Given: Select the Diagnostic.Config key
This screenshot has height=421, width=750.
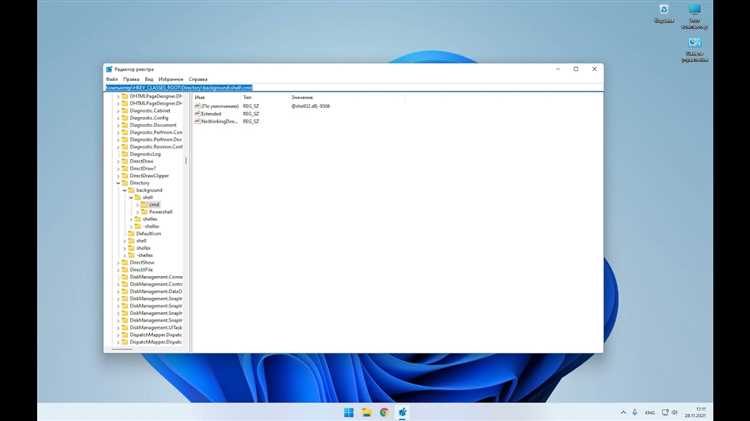Looking at the screenshot, I should pos(149,118).
